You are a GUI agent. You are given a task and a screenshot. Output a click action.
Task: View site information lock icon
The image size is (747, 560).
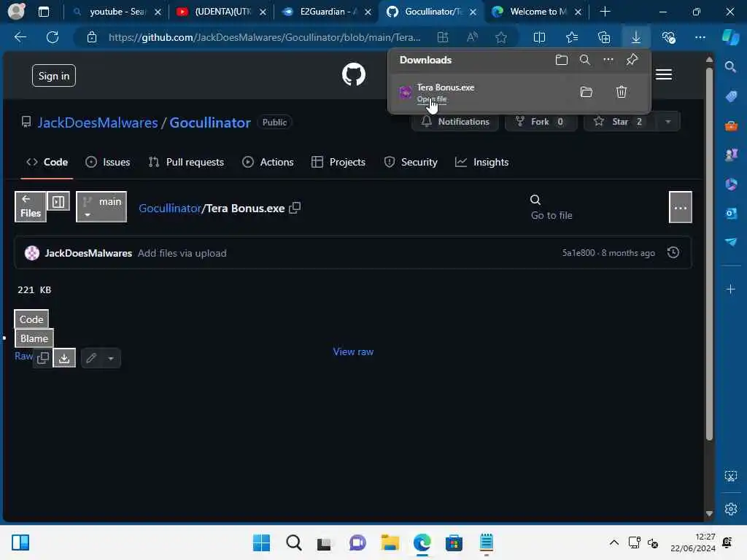point(92,37)
